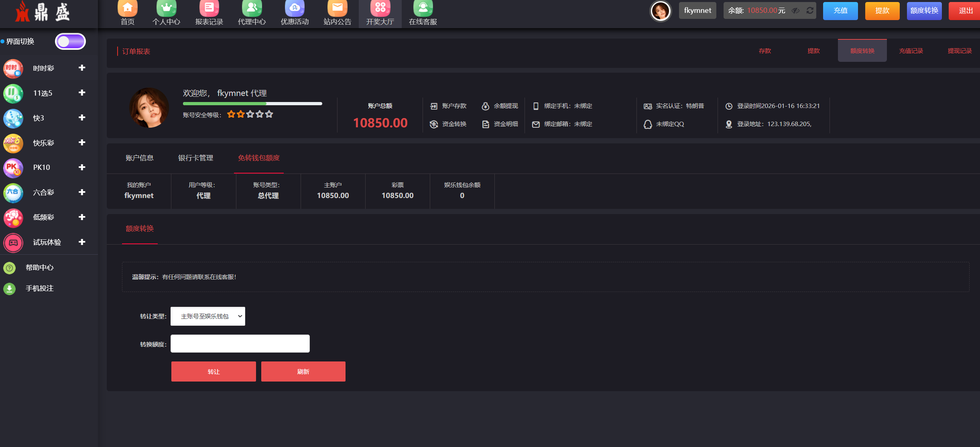Click the 个人中心 crown icon
Screen dimensions: 980x447
point(166,8)
